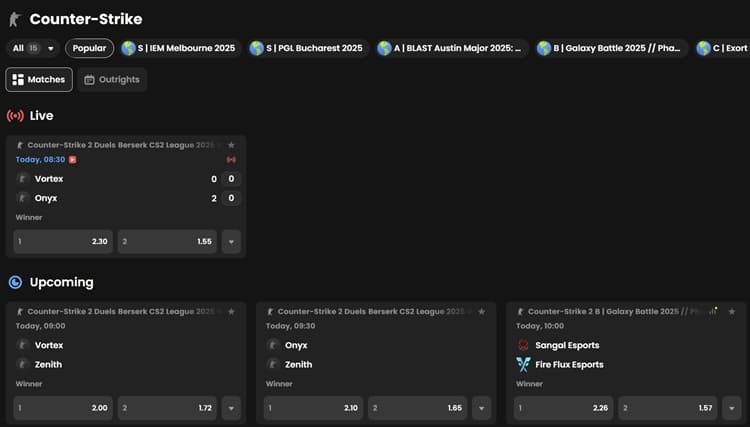The image size is (750, 427).
Task: Click Zenith team icon in the 09:00 match
Action: coord(22,364)
